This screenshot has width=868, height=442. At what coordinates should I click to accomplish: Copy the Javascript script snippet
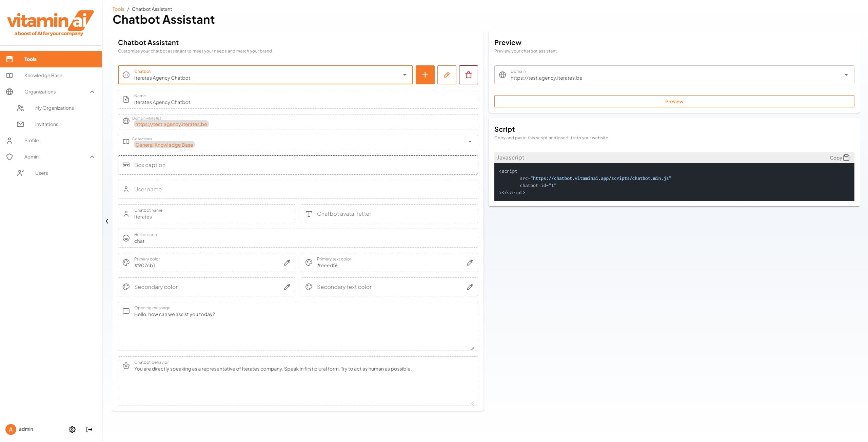[x=839, y=157]
